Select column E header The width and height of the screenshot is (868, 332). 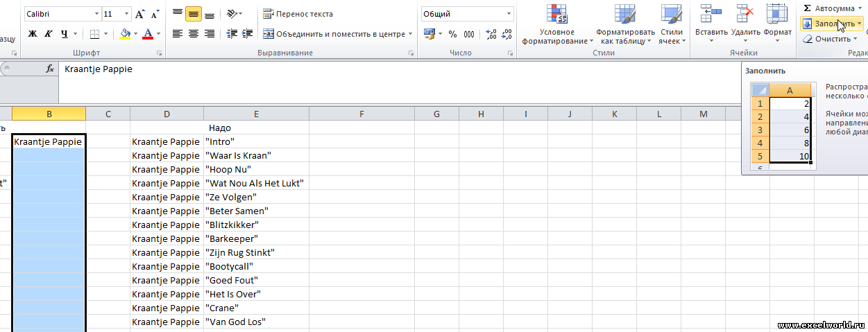[x=256, y=114]
